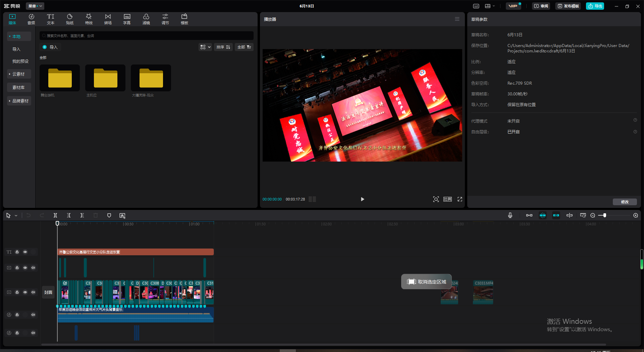The width and height of the screenshot is (644, 352).
Task: Click the 代理模式 help info icon
Action: click(635, 120)
